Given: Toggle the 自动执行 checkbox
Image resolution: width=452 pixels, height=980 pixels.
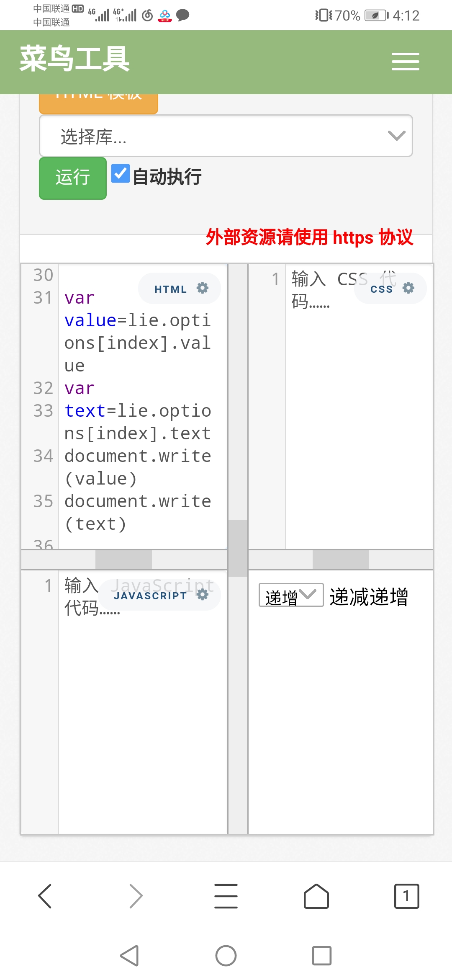Looking at the screenshot, I should tap(121, 174).
